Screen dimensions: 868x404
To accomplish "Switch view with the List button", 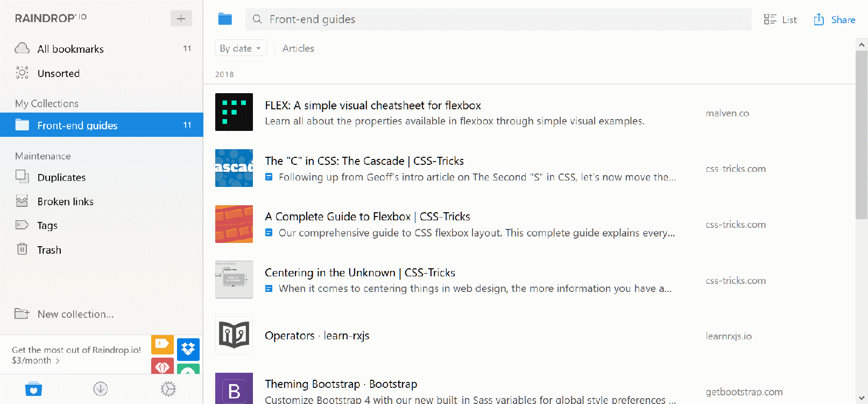I will [x=780, y=19].
